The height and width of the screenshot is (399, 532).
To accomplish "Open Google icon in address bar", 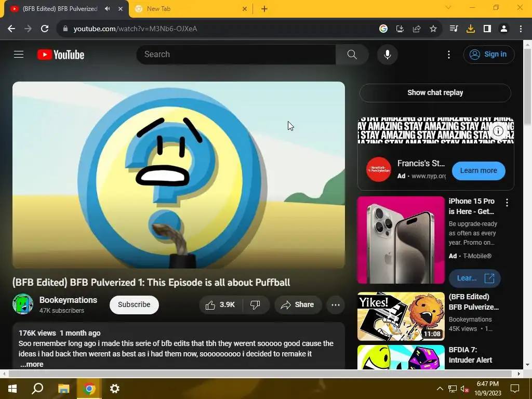I will (x=383, y=29).
